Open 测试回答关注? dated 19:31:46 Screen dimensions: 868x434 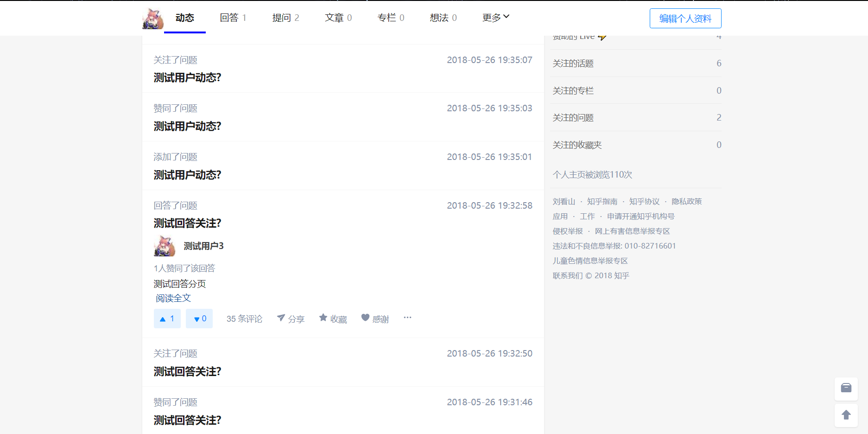click(188, 420)
